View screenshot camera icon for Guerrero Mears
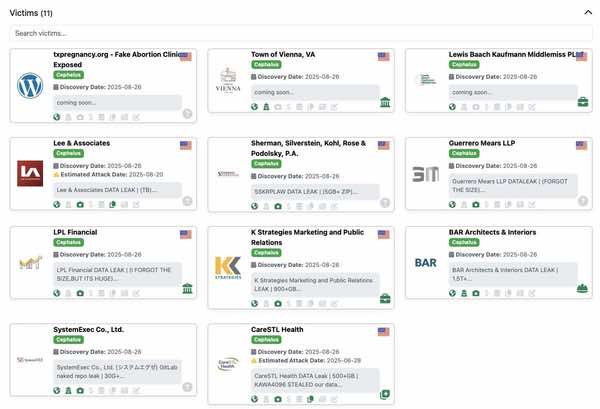 (476, 204)
